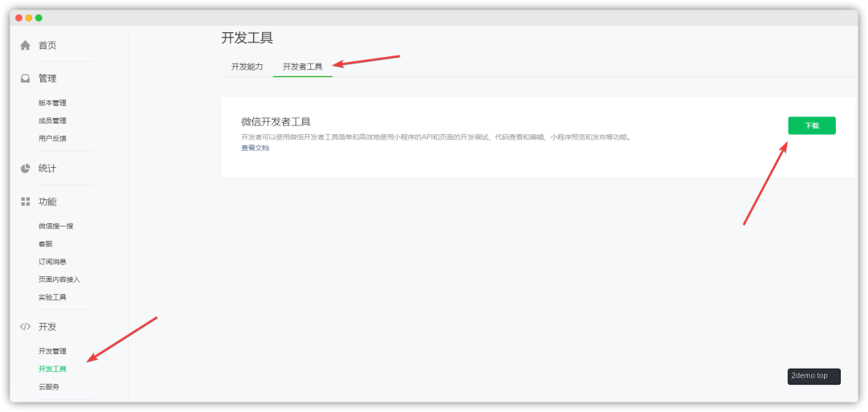Click the code brackets icon for 开发

coord(25,326)
